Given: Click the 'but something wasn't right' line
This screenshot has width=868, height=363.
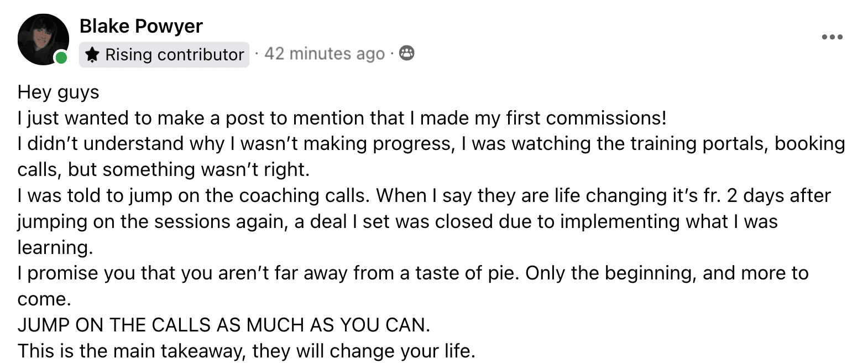Looking at the screenshot, I should tap(164, 169).
